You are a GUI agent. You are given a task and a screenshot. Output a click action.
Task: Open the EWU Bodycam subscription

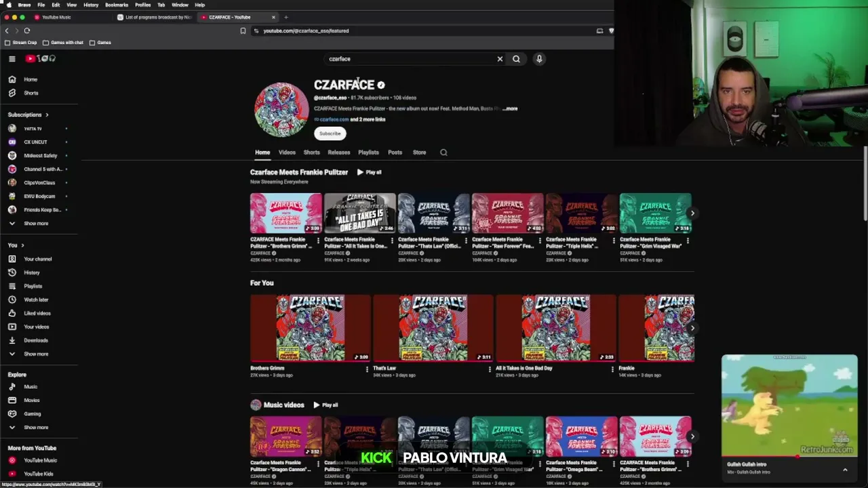coord(39,196)
